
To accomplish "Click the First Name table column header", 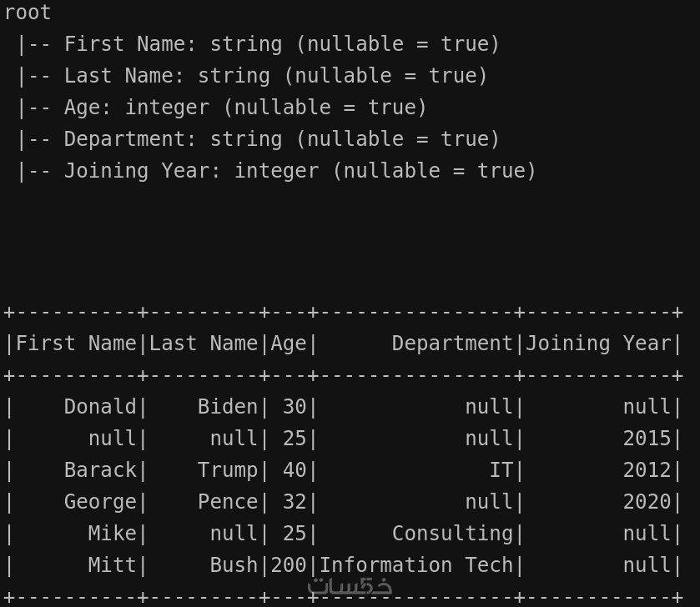I will (76, 344).
